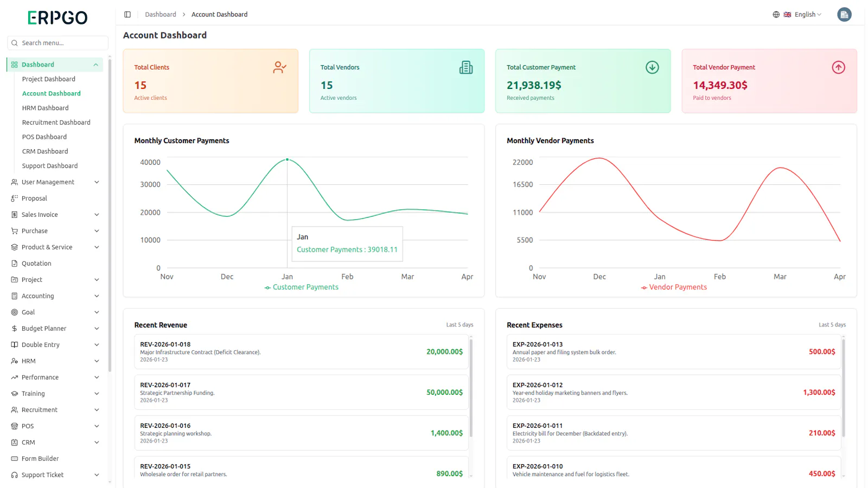Open the user profile avatar
The image size is (868, 488).
coord(844,15)
